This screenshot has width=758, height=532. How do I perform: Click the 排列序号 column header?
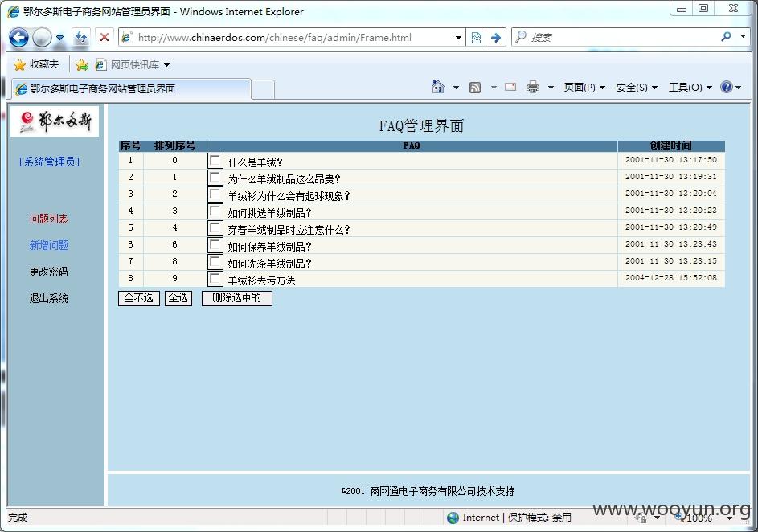point(175,145)
